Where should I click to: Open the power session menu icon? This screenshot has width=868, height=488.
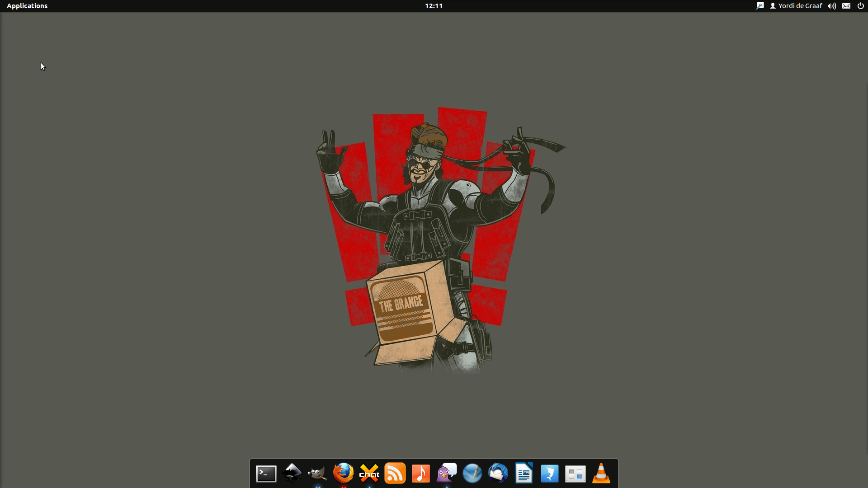click(861, 6)
